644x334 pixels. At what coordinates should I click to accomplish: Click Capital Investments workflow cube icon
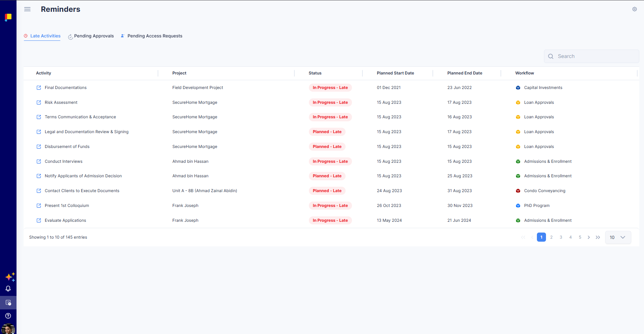click(518, 88)
